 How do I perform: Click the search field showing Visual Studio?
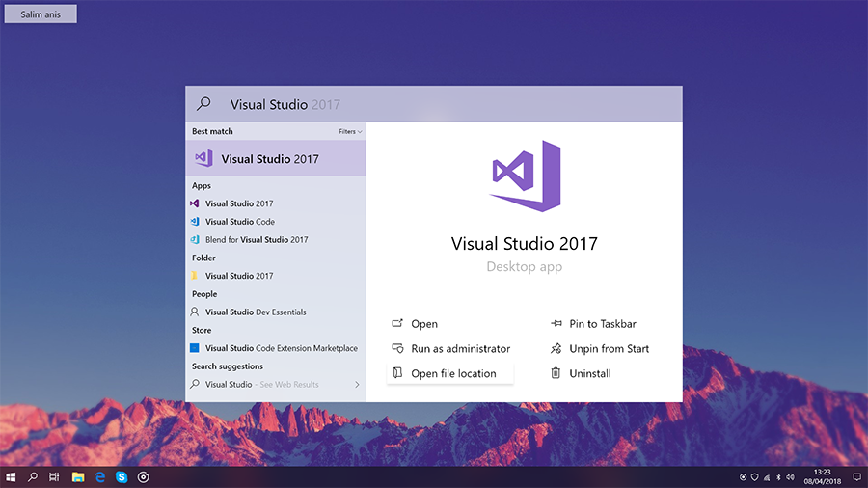click(x=433, y=104)
